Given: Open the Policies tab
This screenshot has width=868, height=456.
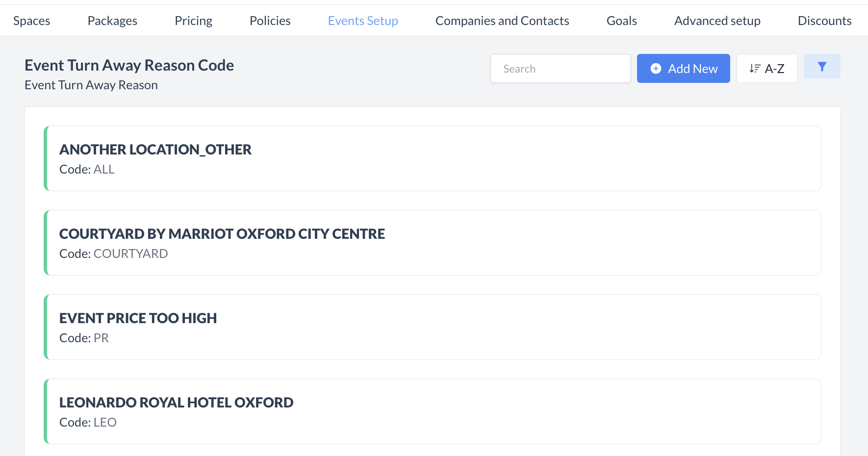Looking at the screenshot, I should [270, 21].
